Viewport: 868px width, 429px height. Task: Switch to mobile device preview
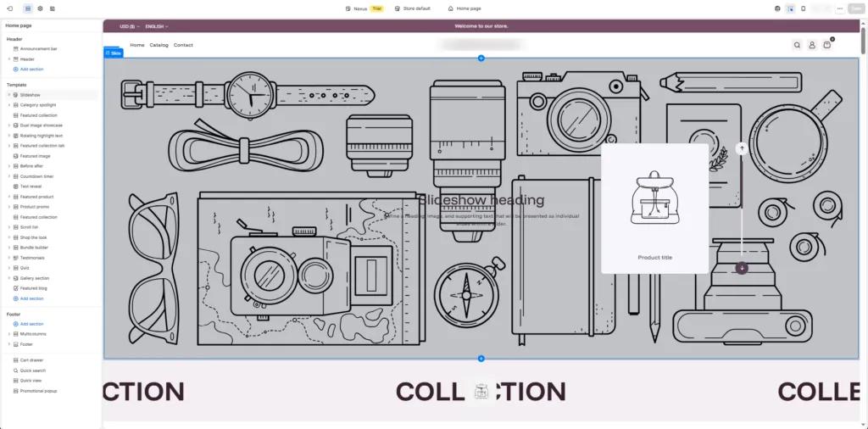point(804,8)
